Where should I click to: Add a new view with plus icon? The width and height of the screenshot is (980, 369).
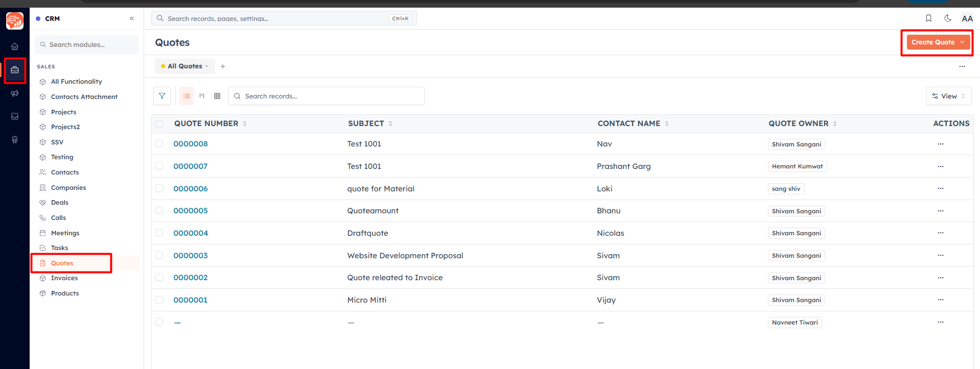tap(223, 66)
